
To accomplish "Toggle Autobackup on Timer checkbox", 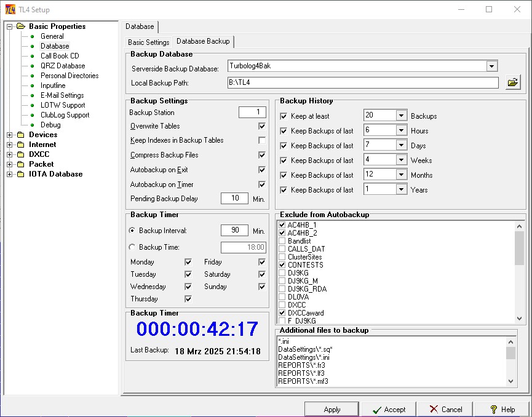I will 262,185.
